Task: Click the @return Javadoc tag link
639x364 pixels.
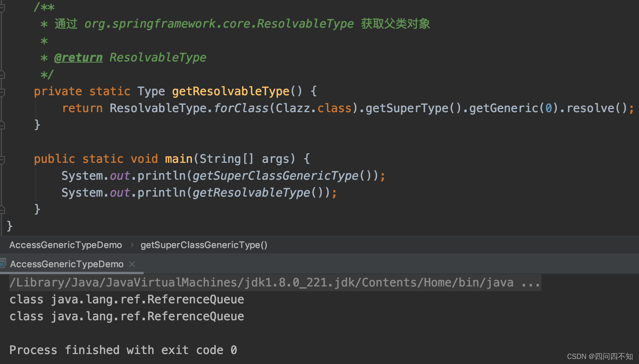Action: tap(78, 57)
